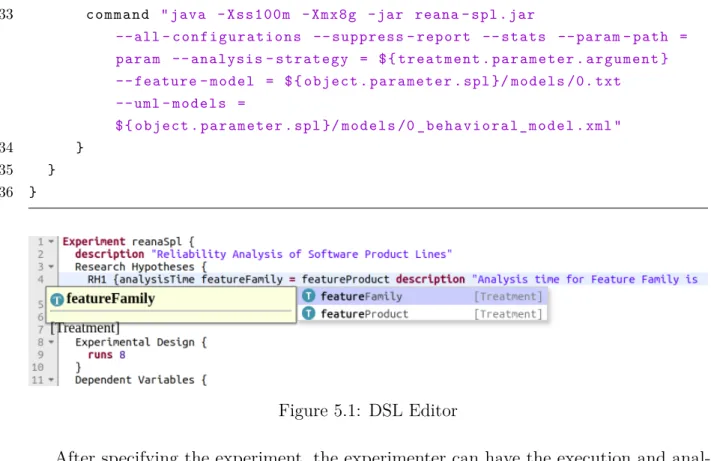Click the tooltip featureFamily Treatment icon
711x461 pixels.
(x=57, y=300)
